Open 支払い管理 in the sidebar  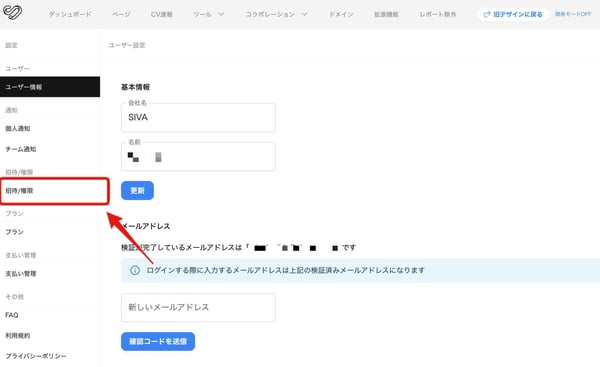click(50, 274)
